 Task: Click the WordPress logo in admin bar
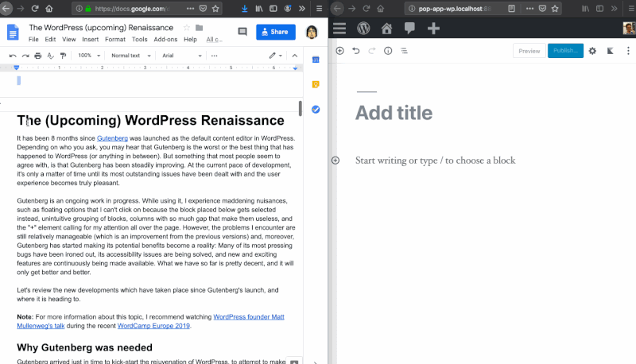(x=363, y=29)
